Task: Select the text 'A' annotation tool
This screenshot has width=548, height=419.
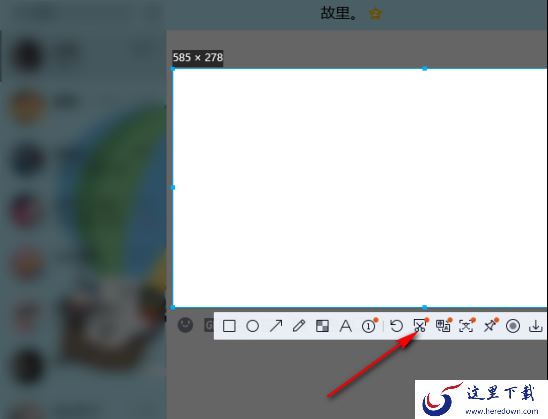Action: pos(346,326)
